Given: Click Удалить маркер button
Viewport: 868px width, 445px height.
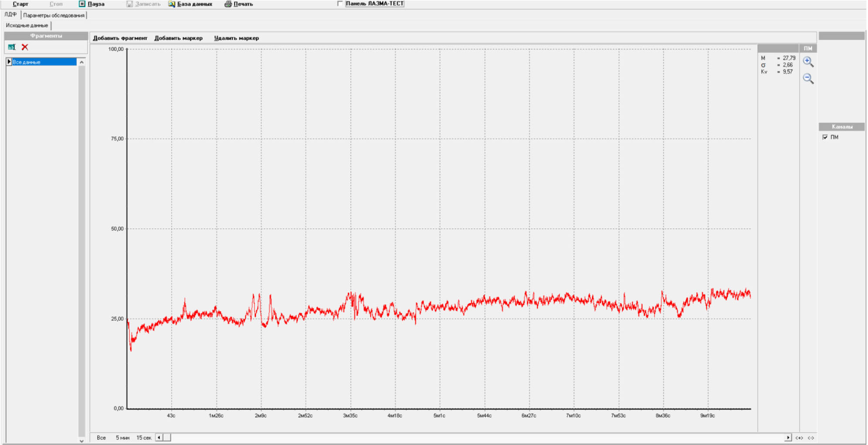Looking at the screenshot, I should [x=236, y=38].
